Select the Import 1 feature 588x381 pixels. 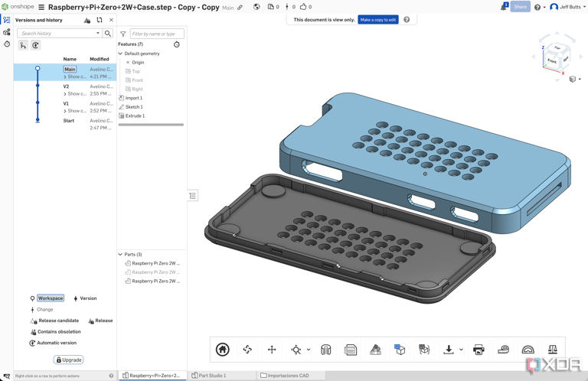133,98
